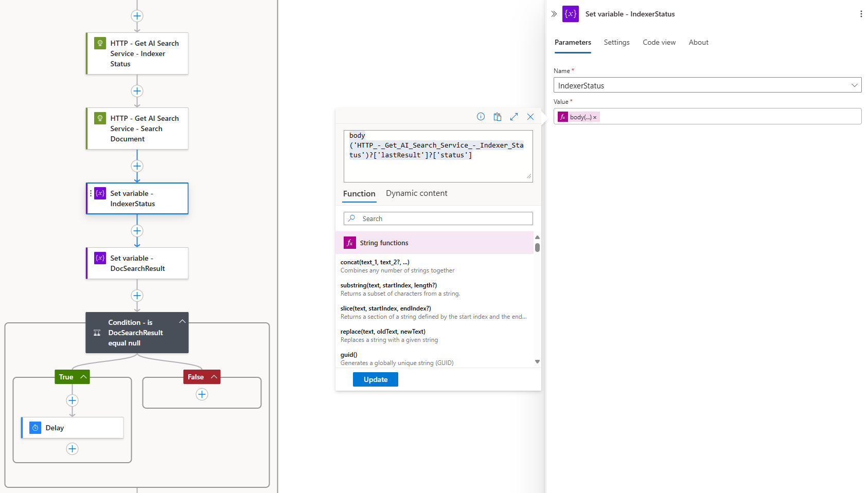
Task: Click the HTTP Indexer Status action icon
Action: (x=100, y=43)
